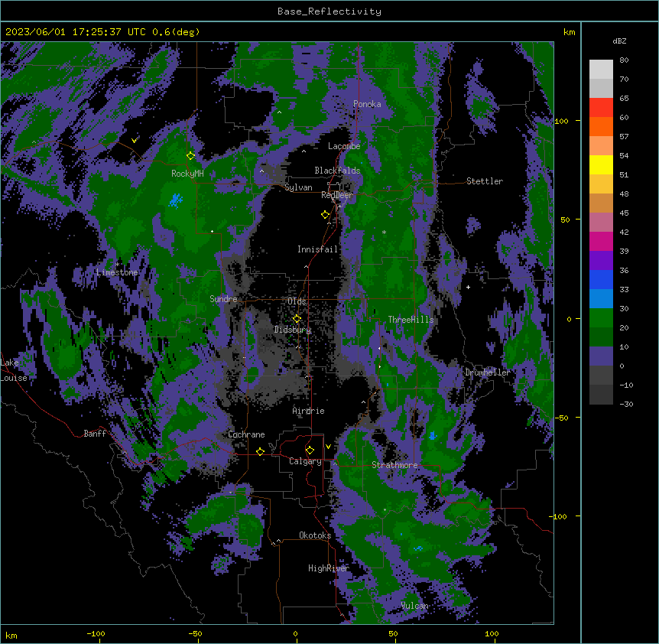Viewport: 659px width, 644px height.
Task: Click the yellow V marker northwest of RockyMH
Action: click(x=134, y=141)
